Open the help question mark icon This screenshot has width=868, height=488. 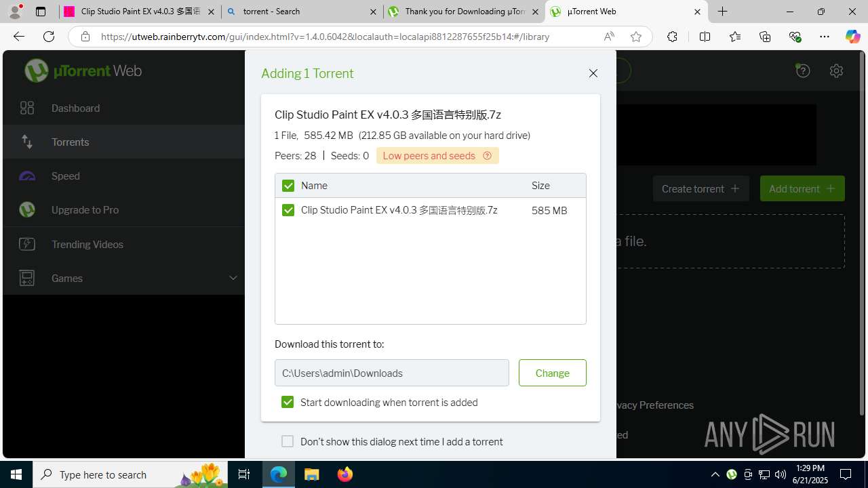pyautogui.click(x=803, y=70)
